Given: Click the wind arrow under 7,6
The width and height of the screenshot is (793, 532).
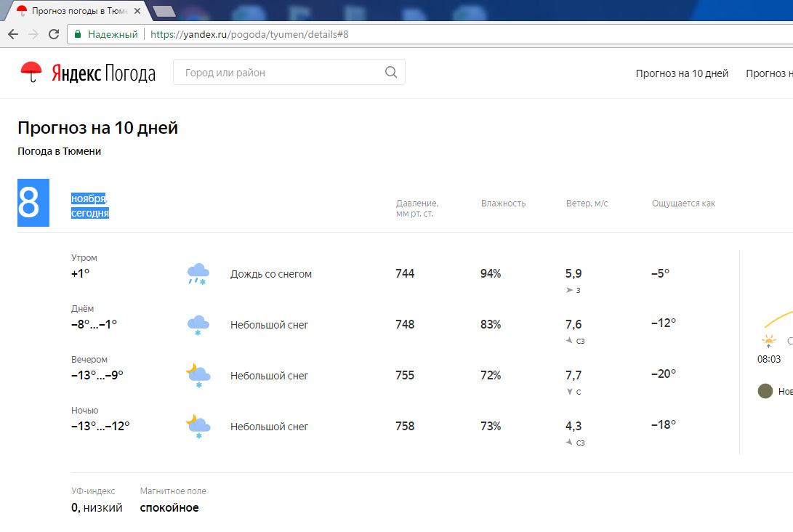Looking at the screenshot, I should (x=569, y=340).
